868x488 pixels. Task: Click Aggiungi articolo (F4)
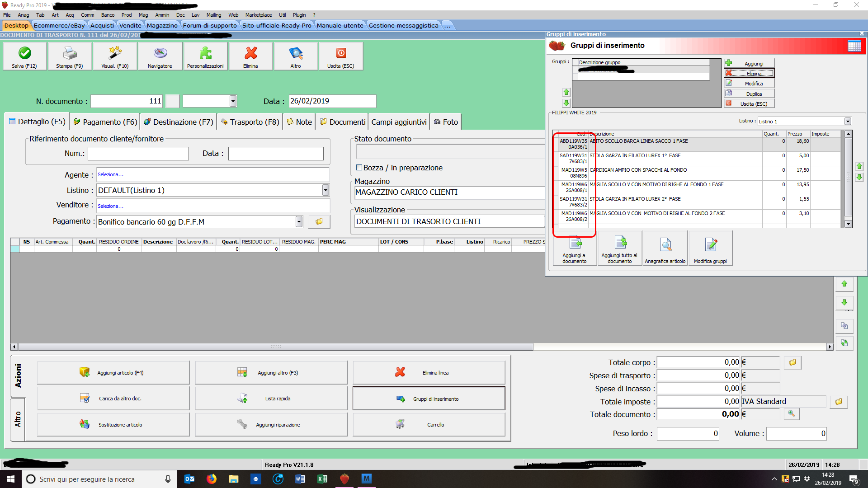(x=113, y=373)
